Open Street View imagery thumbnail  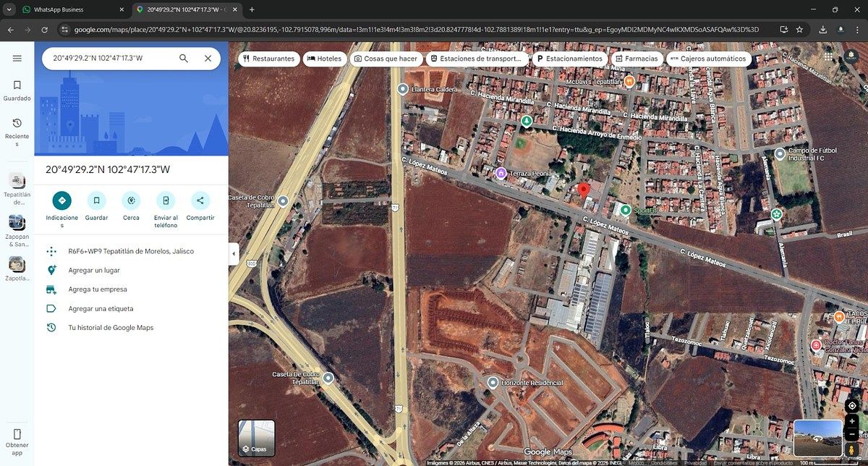tap(817, 438)
